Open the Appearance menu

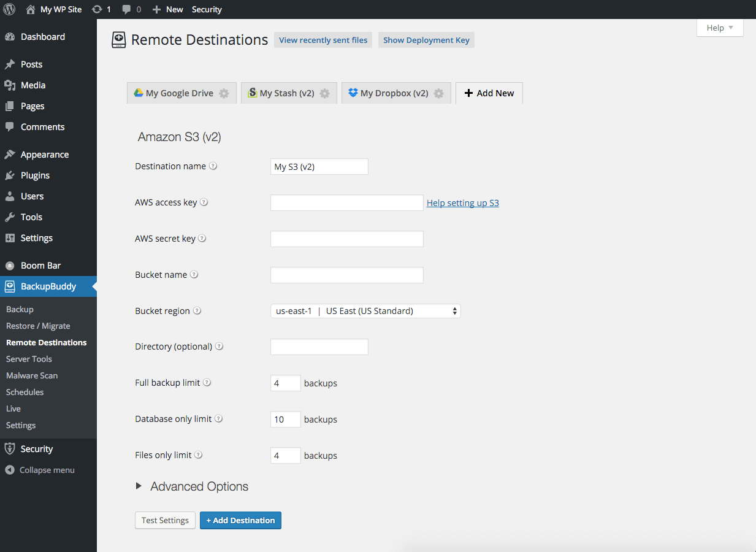coord(48,155)
